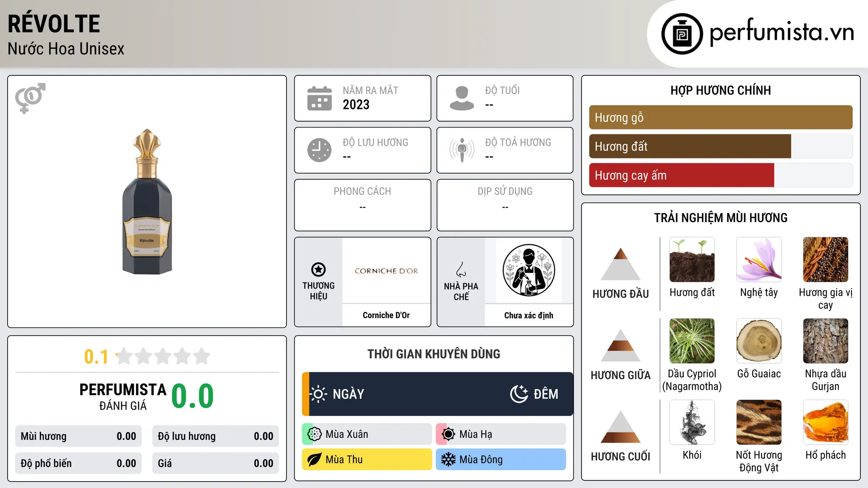Click the green 0.0 Perfumista score
The width and height of the screenshot is (868, 488).
click(x=192, y=396)
